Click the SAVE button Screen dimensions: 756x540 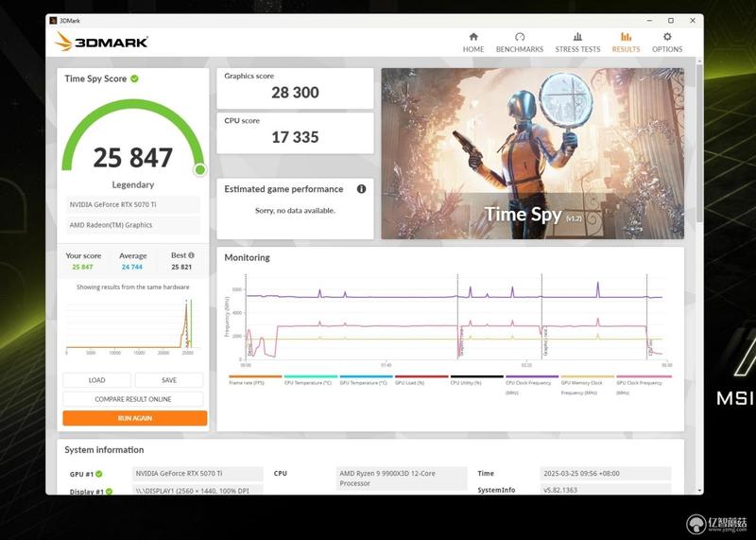[x=169, y=380]
